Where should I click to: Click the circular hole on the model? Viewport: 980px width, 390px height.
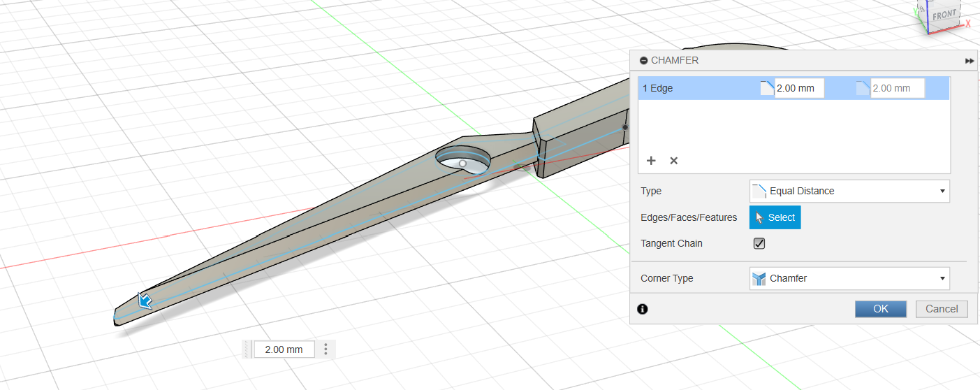[462, 160]
